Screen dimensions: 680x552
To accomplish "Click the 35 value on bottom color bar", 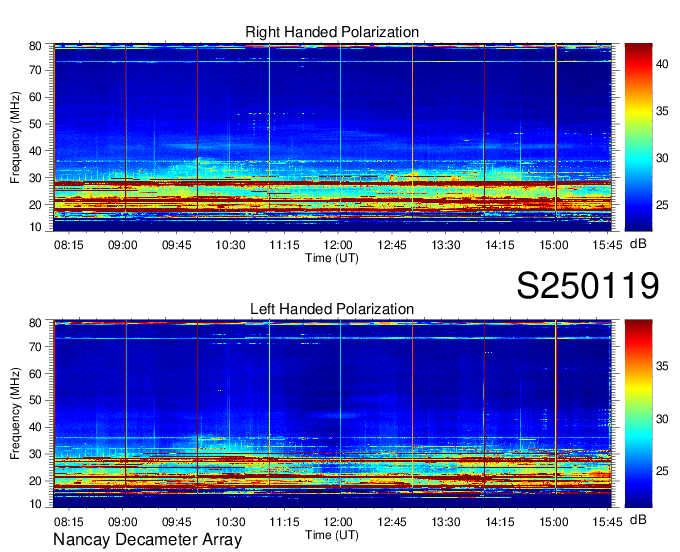I will coord(662,366).
